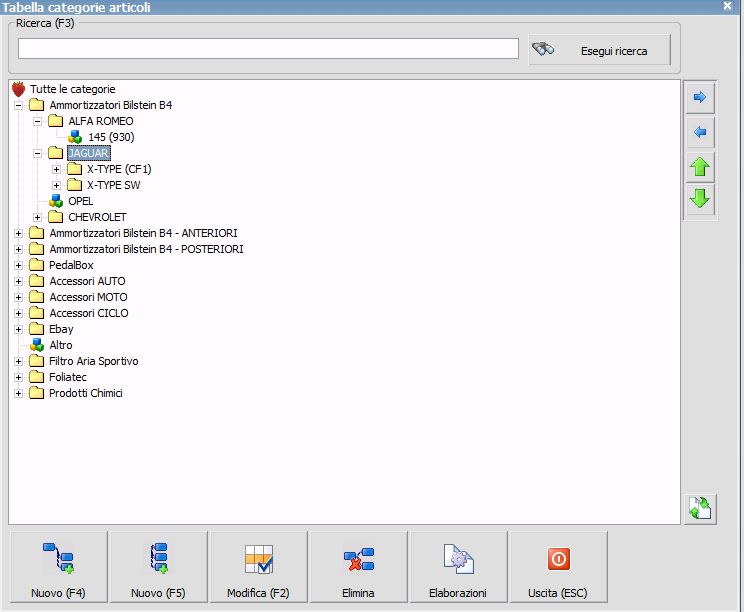This screenshot has height=612, width=744.
Task: Close the Tabella categorie articoli window
Action: coord(727,6)
